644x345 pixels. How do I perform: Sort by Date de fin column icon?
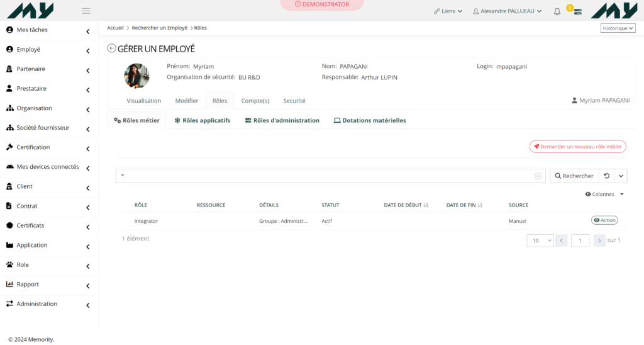[x=480, y=205]
